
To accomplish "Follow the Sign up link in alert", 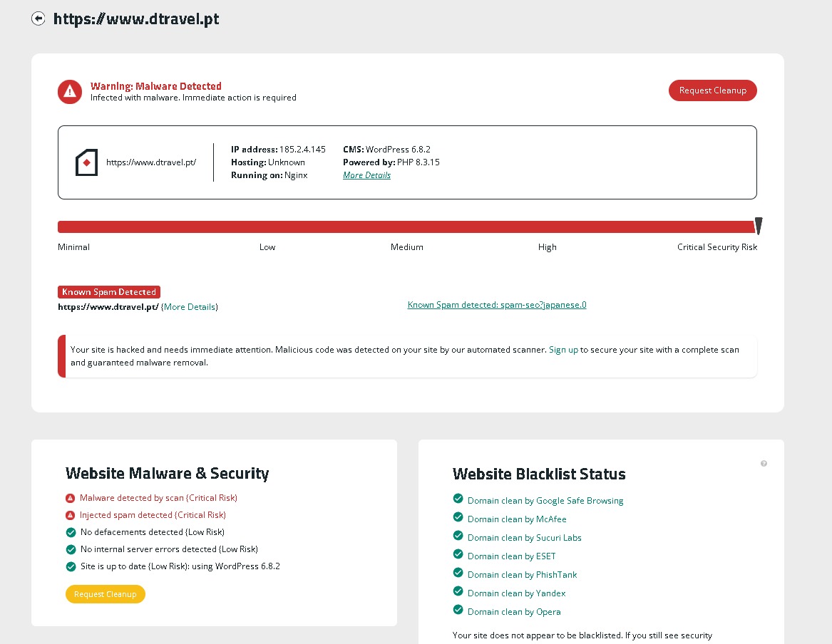I will [x=563, y=350].
